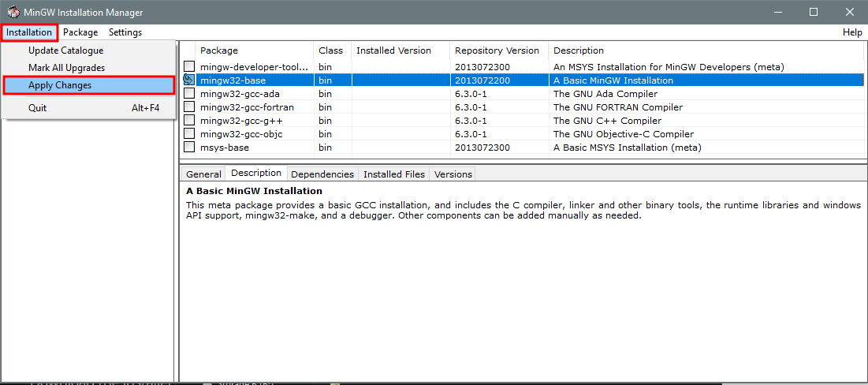Click 'A Basic MinGW Installation' row description

613,80
